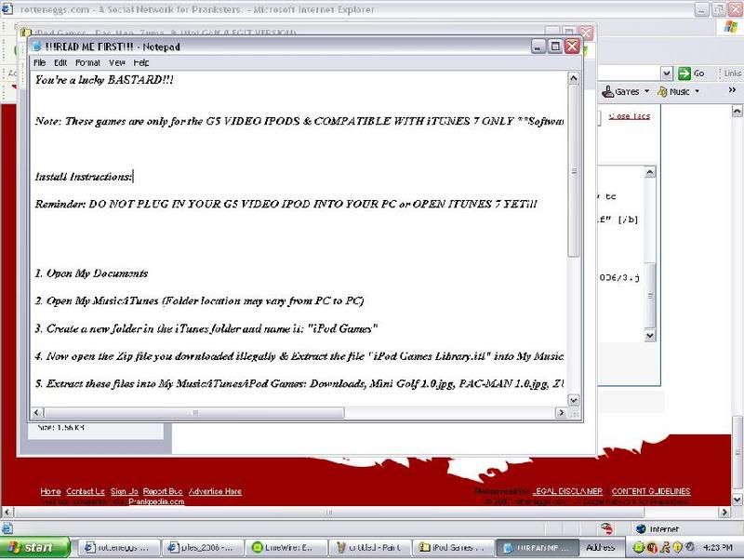Click the line '2. Open My Music/iTunes'
744x560 pixels.
coord(199,300)
